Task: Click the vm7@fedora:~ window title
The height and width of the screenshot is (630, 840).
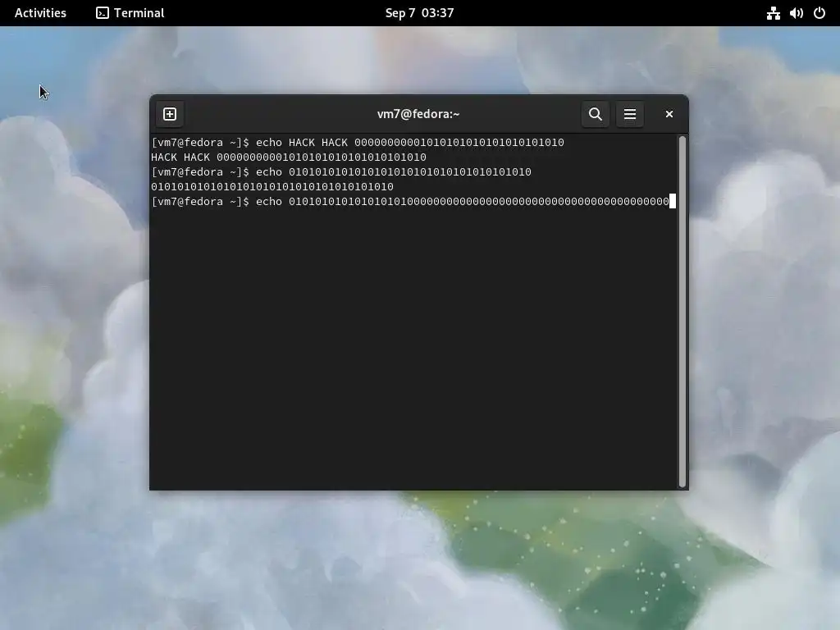Action: (x=418, y=114)
